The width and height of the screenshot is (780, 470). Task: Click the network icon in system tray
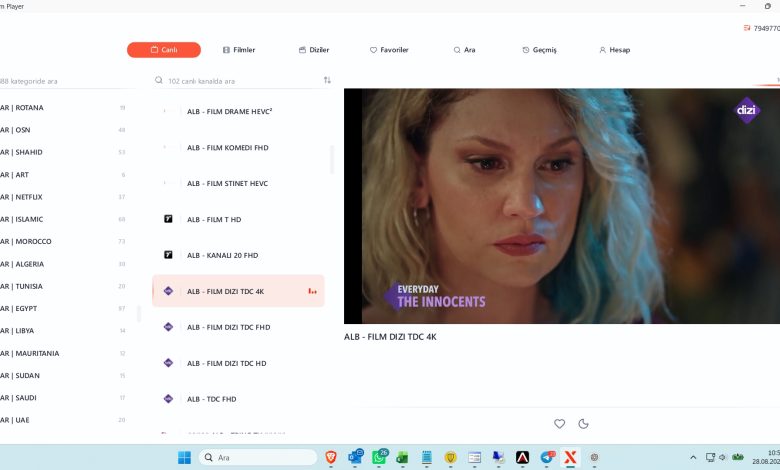710,457
